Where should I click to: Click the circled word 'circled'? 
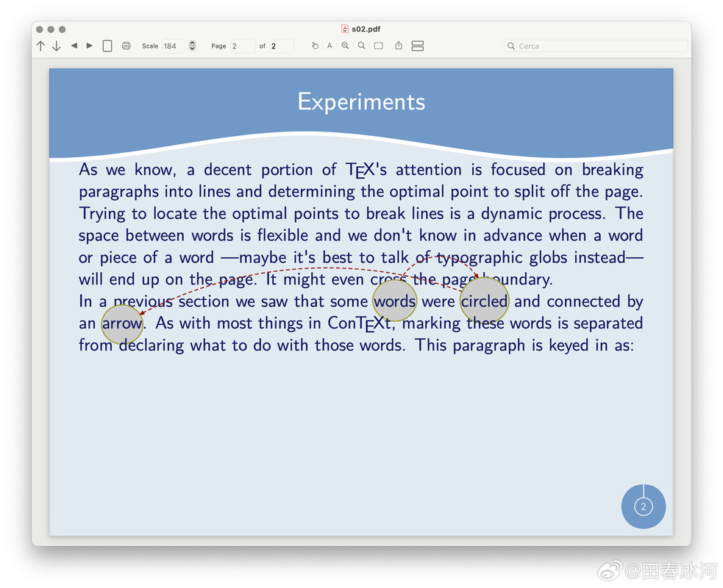(x=485, y=301)
